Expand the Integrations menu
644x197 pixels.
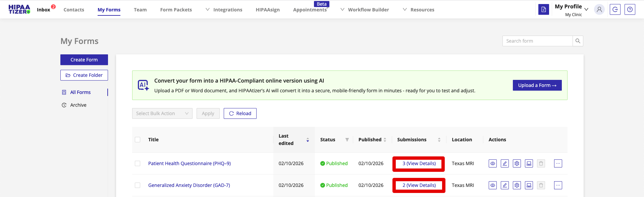(224, 10)
